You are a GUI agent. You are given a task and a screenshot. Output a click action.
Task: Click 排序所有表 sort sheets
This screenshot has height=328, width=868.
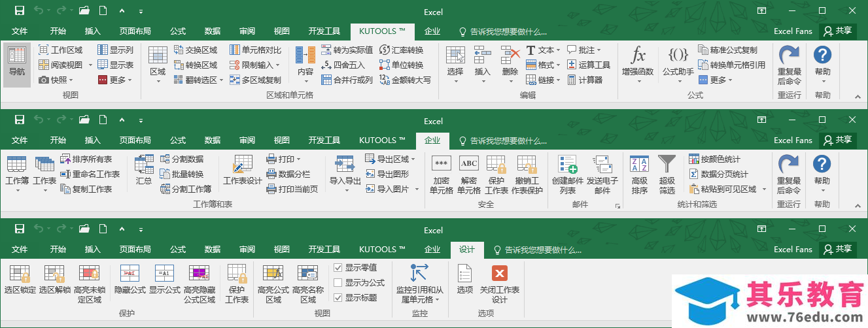point(86,159)
